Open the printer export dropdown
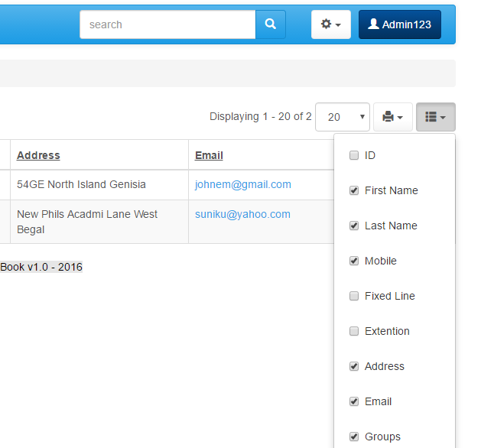The height and width of the screenshot is (448, 494). (392, 117)
